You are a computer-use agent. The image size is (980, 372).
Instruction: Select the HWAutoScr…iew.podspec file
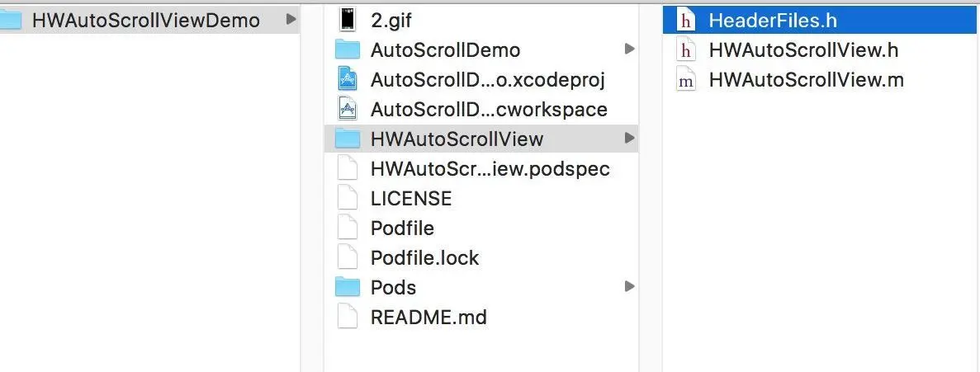point(481,168)
